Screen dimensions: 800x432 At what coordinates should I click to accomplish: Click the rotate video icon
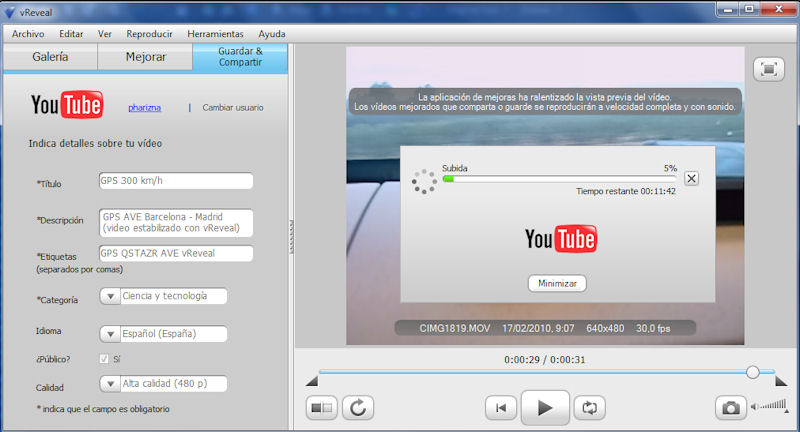(x=358, y=408)
